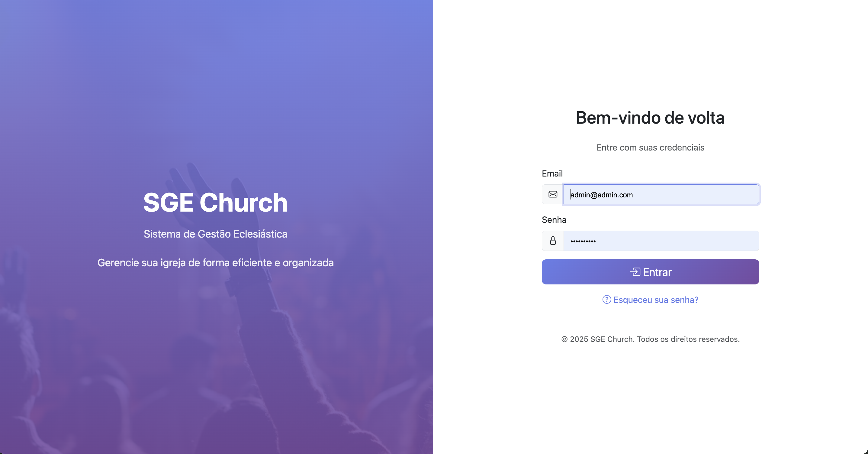The image size is (868, 454).
Task: Click the "Senha" field label
Action: [x=554, y=219]
